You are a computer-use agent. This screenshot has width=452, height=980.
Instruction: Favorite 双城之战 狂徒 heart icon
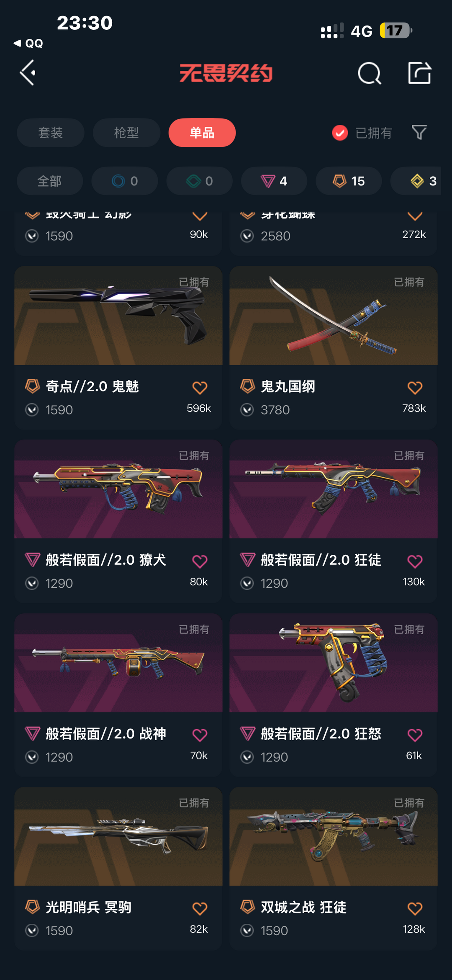[415, 908]
